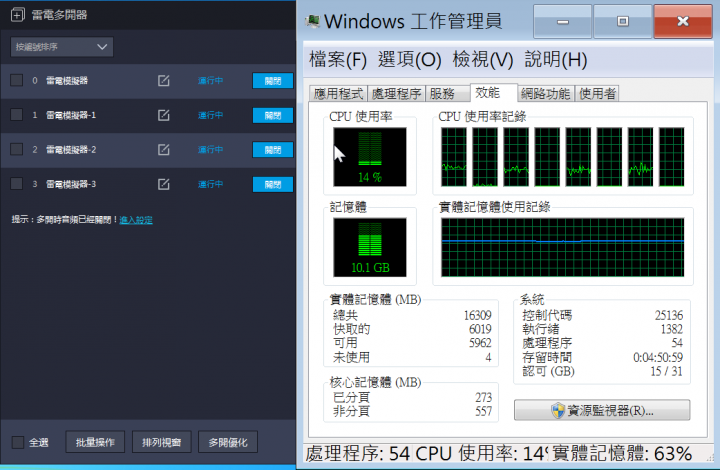
Task: Tick the checkbox for 雷電模擬器-1
Action: pyautogui.click(x=17, y=115)
